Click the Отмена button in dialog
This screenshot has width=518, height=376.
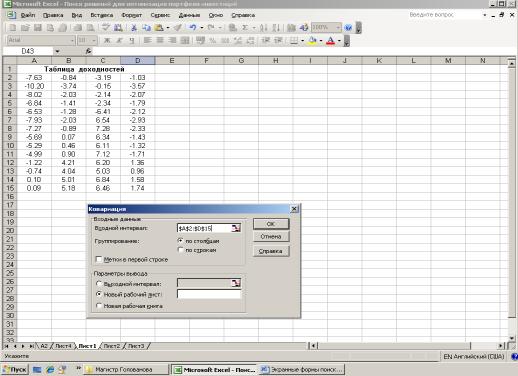point(271,236)
